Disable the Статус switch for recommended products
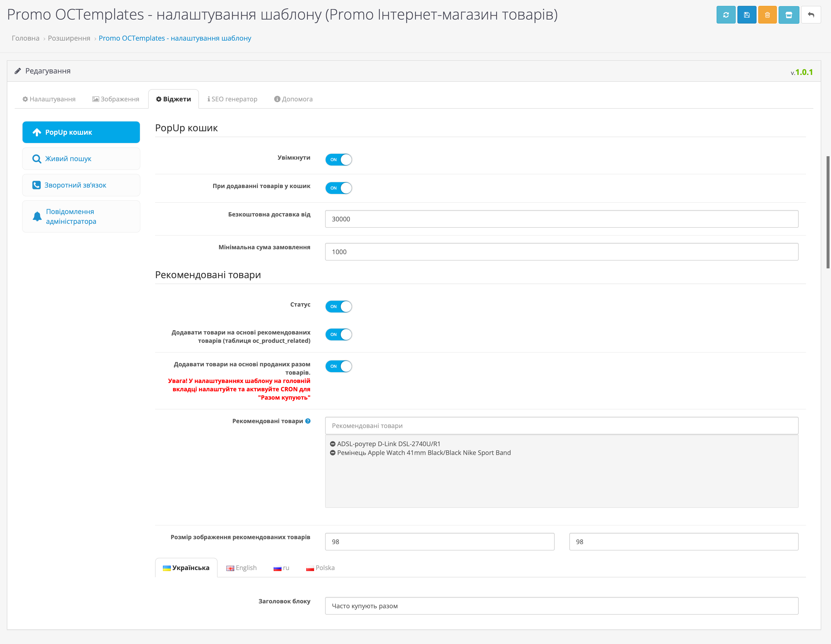This screenshot has width=831, height=644. [338, 306]
